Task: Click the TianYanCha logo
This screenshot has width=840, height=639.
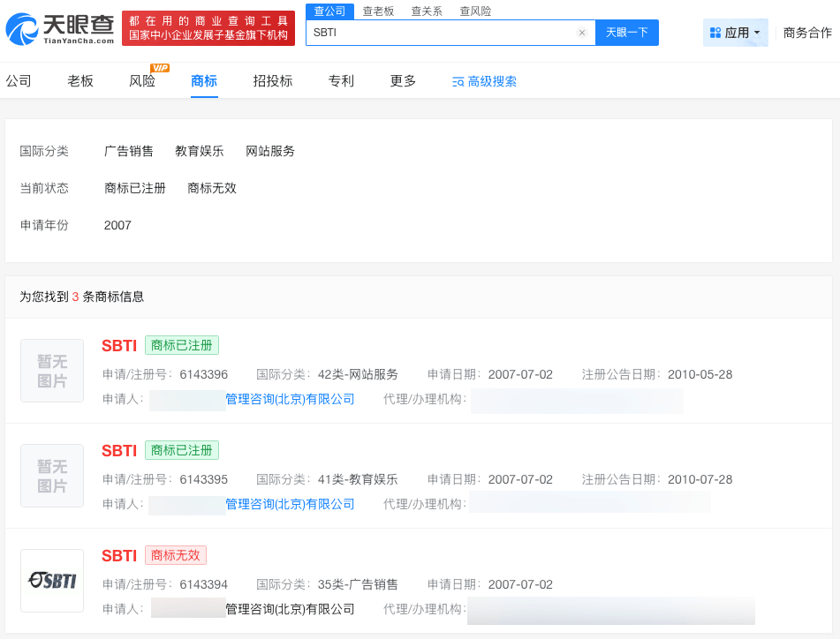Action: 60,28
